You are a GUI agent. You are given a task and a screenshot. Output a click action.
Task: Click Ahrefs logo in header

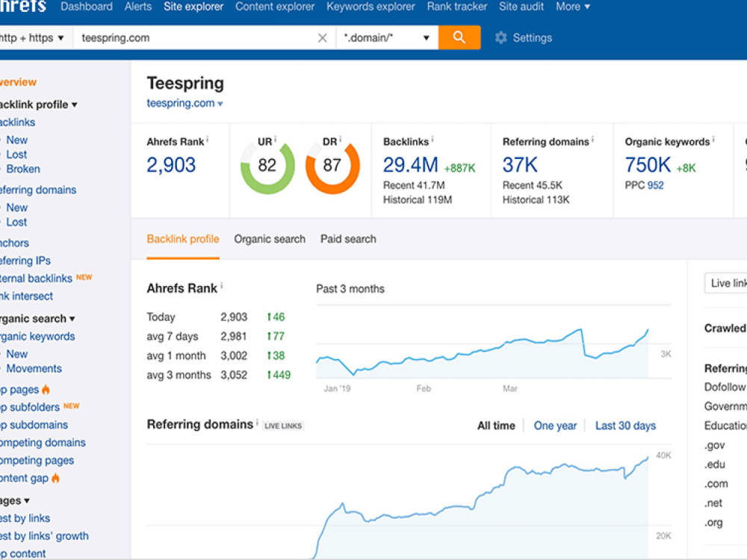(x=23, y=7)
